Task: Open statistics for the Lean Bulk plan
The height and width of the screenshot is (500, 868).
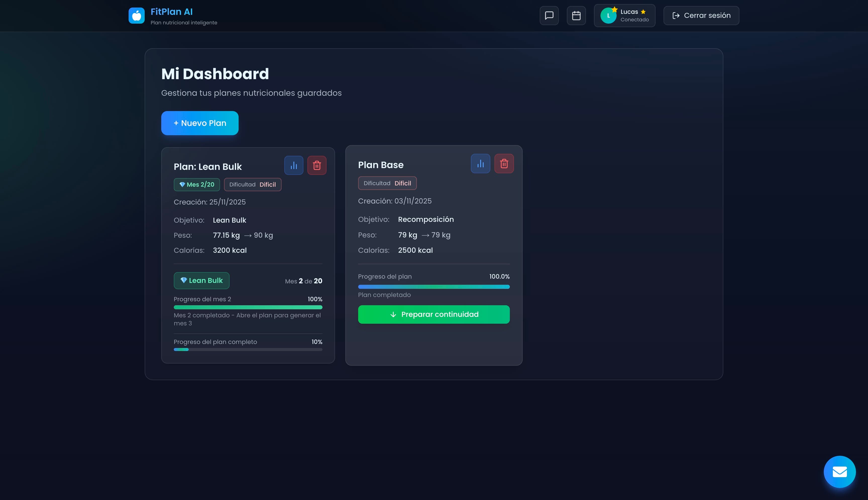Action: point(293,165)
